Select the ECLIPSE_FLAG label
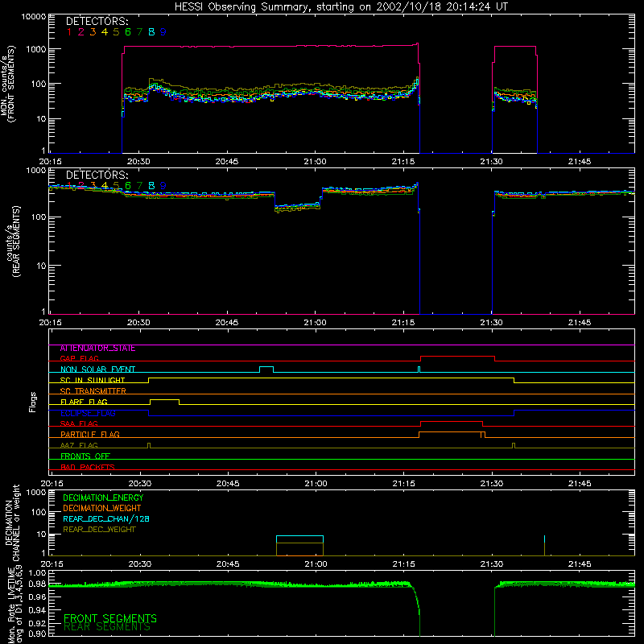Image resolution: width=644 pixels, height=644 pixels. tap(88, 413)
